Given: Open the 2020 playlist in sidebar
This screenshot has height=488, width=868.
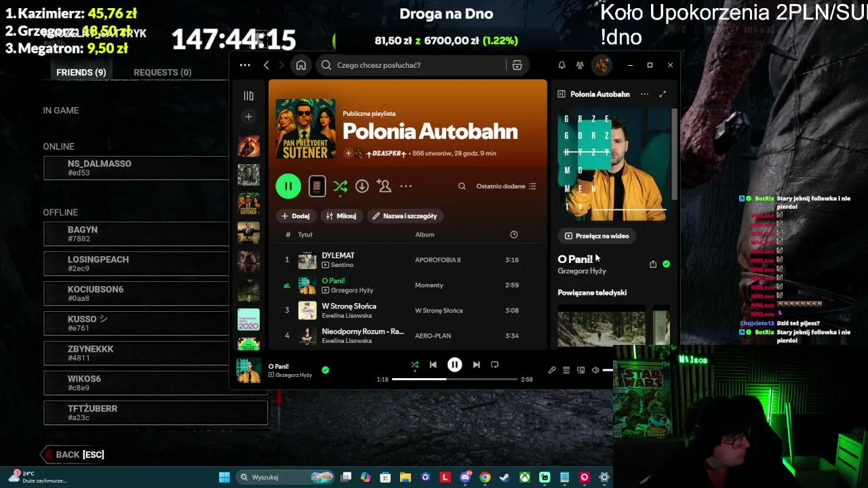Looking at the screenshot, I should (x=248, y=320).
